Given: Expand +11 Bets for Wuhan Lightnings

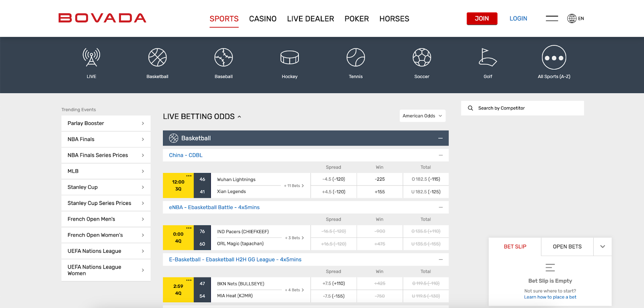Looking at the screenshot, I should coord(294,186).
